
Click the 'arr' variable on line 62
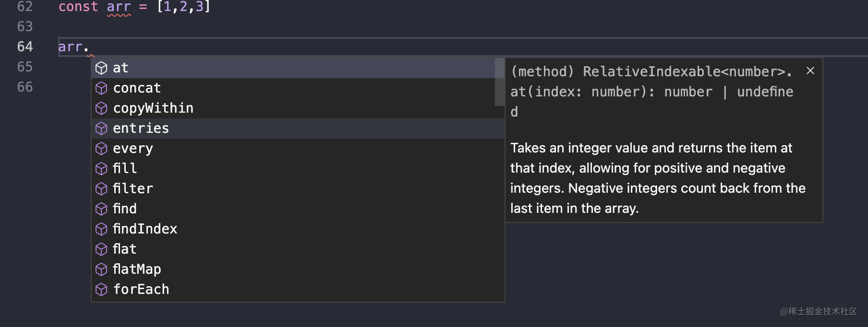119,7
